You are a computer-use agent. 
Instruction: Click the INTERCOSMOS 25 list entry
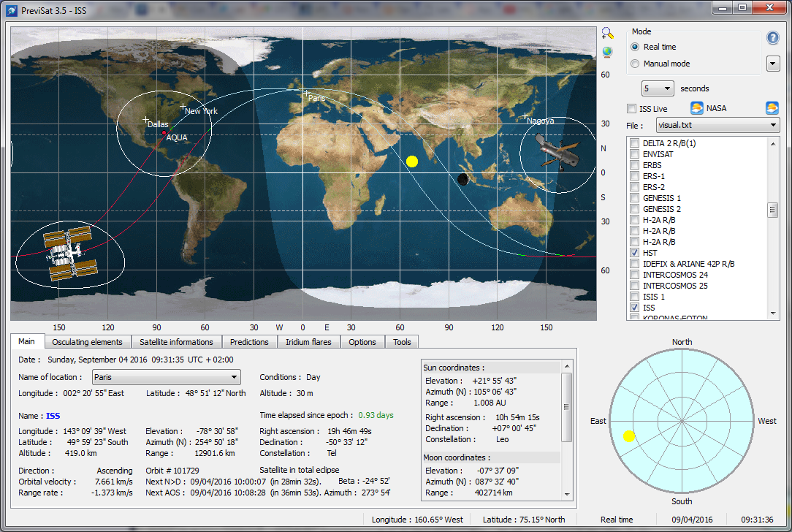coord(675,286)
